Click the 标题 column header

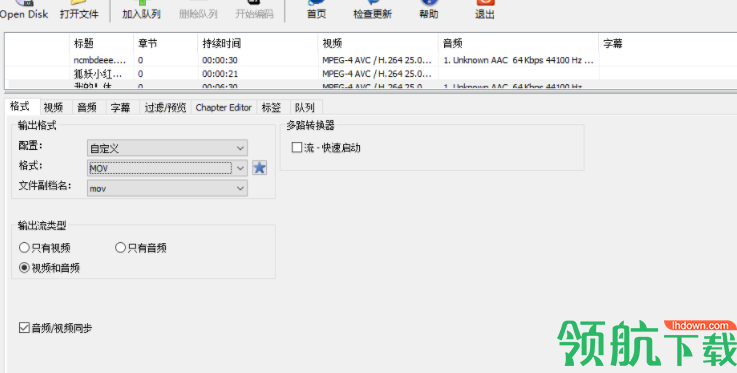click(101, 43)
